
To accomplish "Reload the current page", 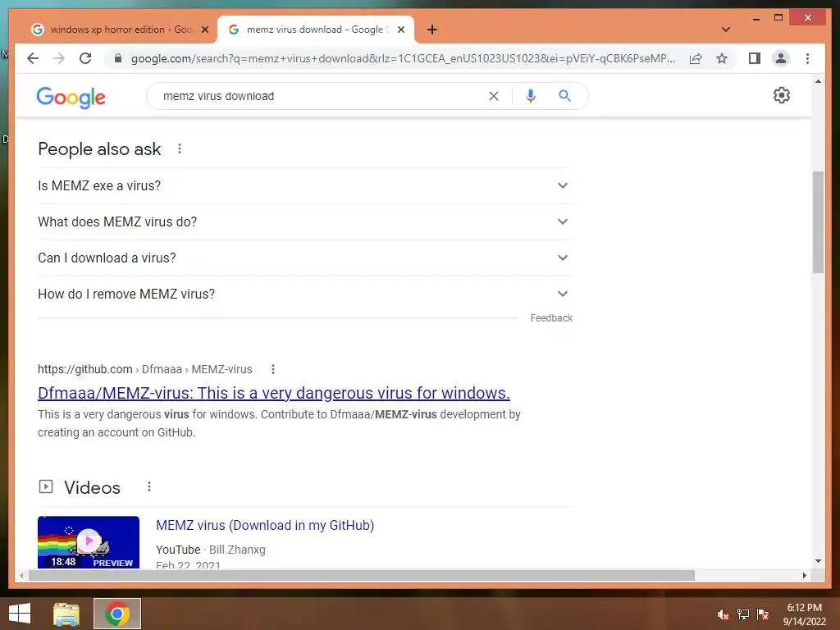I will click(85, 58).
